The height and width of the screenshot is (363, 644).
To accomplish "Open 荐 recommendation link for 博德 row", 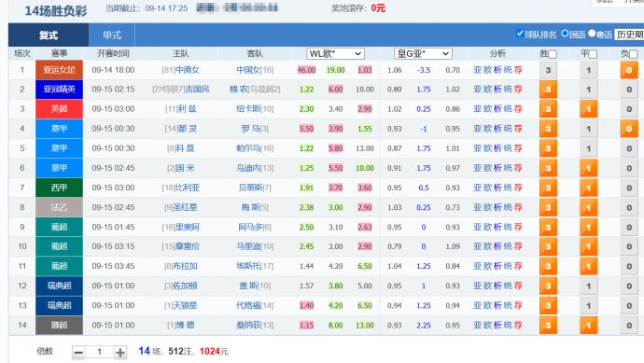I will pyautogui.click(x=518, y=326).
